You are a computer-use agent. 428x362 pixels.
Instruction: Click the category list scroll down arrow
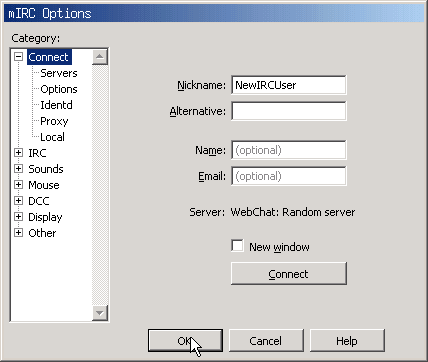coord(100,313)
